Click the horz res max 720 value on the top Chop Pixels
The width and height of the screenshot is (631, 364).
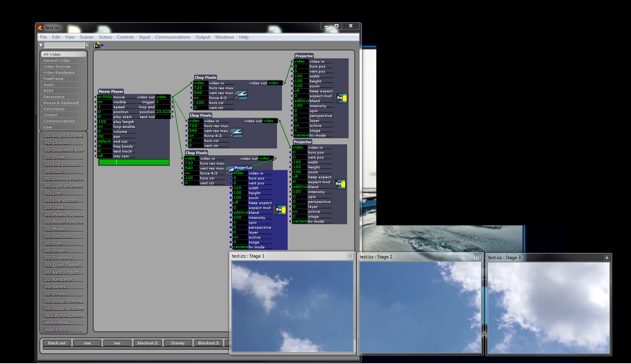201,88
